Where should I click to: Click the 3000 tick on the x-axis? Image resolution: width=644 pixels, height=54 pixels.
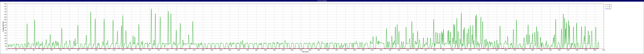[274, 50]
